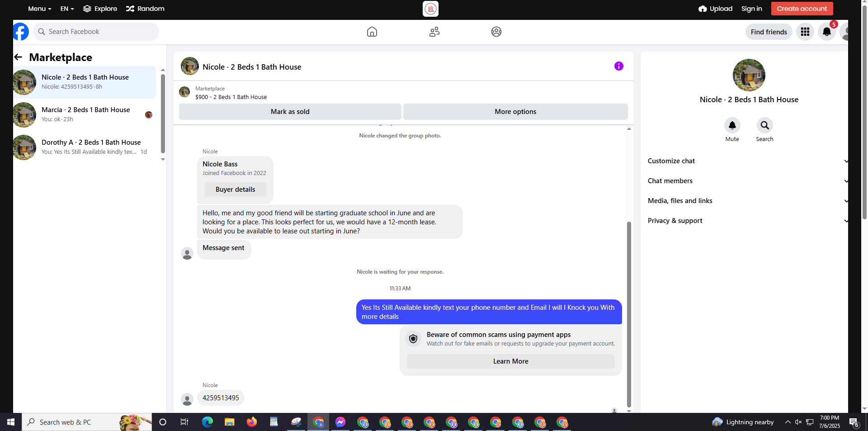Click the Upload cloud icon

pos(703,9)
